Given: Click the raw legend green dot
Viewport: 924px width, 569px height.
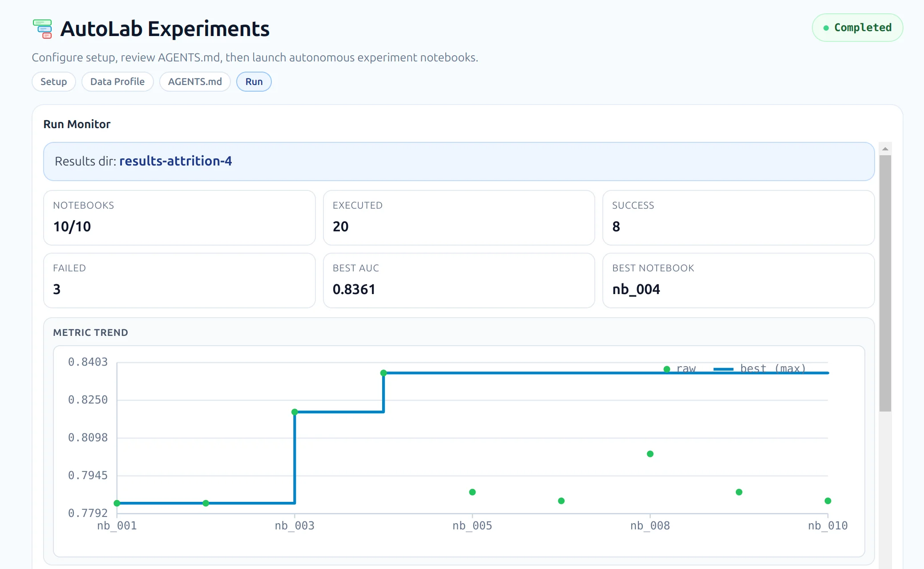Looking at the screenshot, I should point(666,369).
